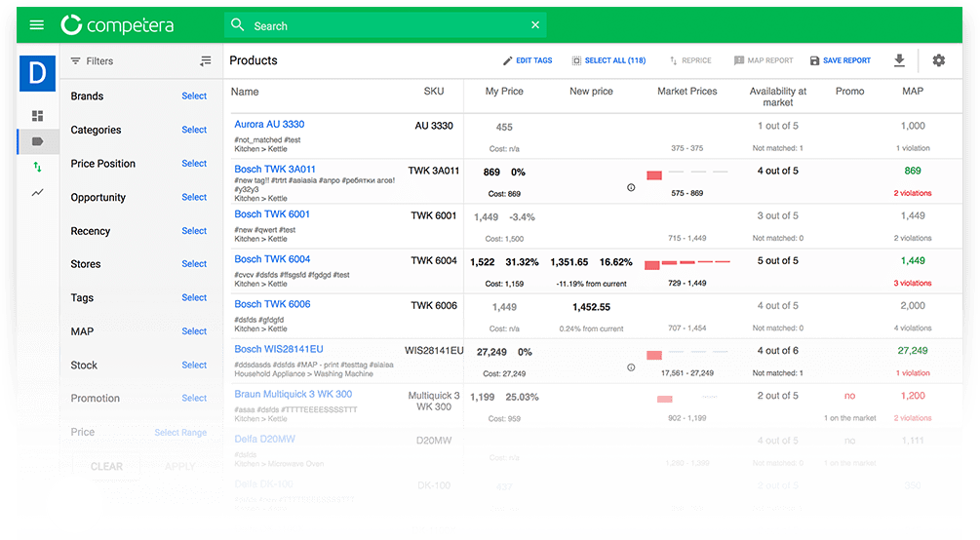Open Price Position filter Select
This screenshot has height=540, width=980.
coord(194,163)
